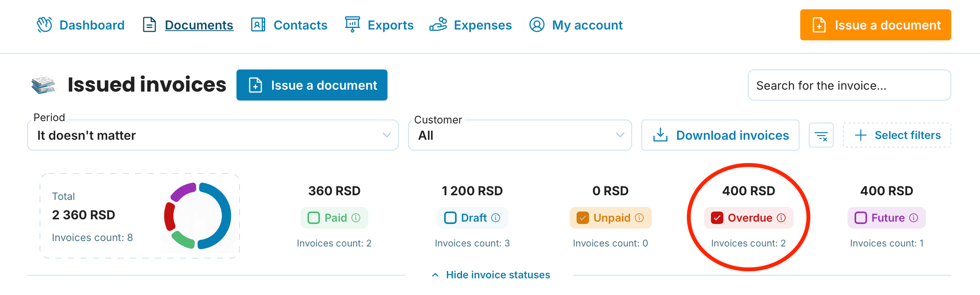Viewport: 980px width, 295px height.
Task: Click the document icon in the orange button
Action: coord(819,25)
